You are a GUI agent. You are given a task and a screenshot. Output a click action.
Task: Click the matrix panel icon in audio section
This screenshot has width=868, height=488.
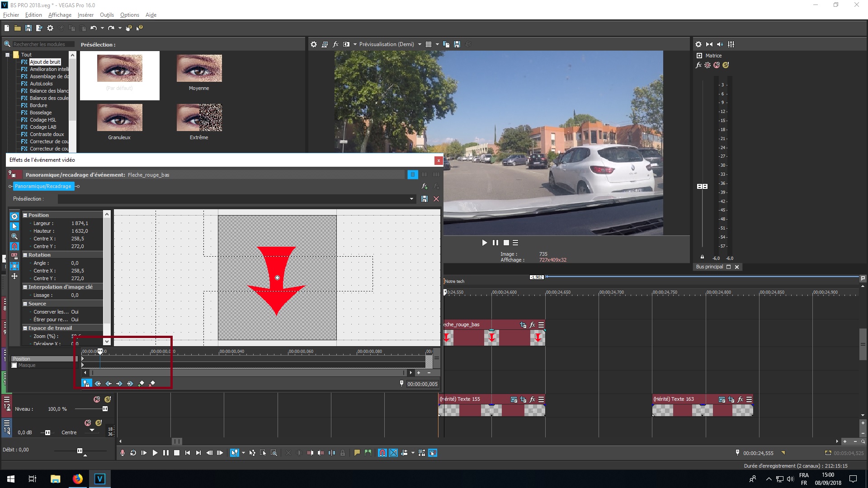pos(699,56)
